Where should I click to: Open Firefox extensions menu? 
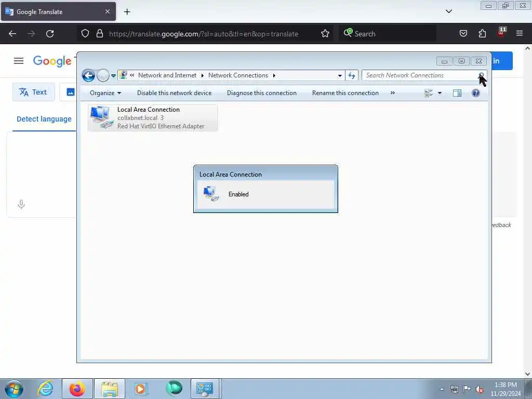(482, 34)
